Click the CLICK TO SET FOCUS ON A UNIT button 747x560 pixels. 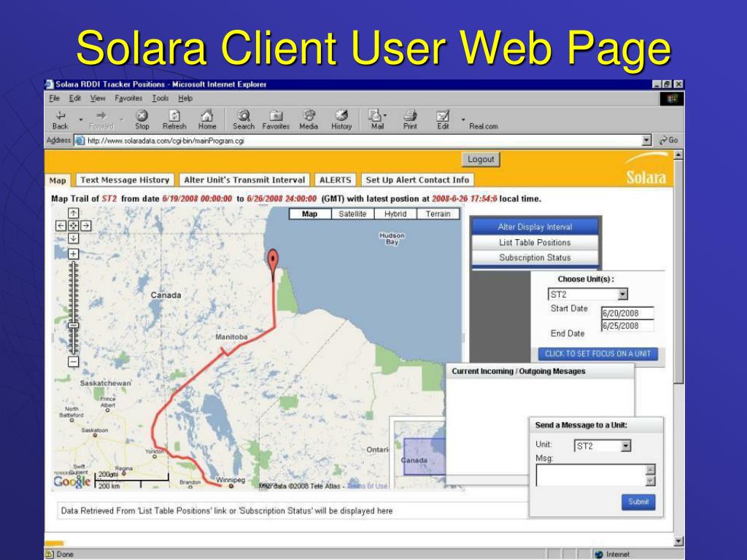pos(598,354)
